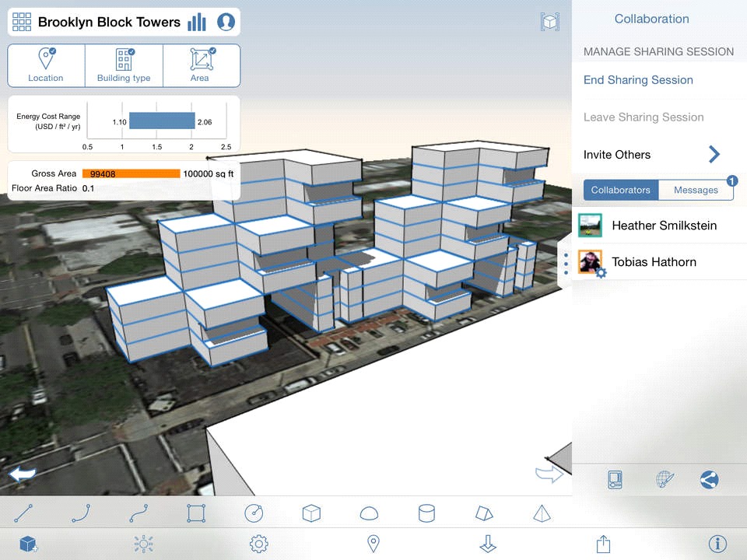
Task: Select collaborator Heather Smilkstein
Action: tap(659, 226)
